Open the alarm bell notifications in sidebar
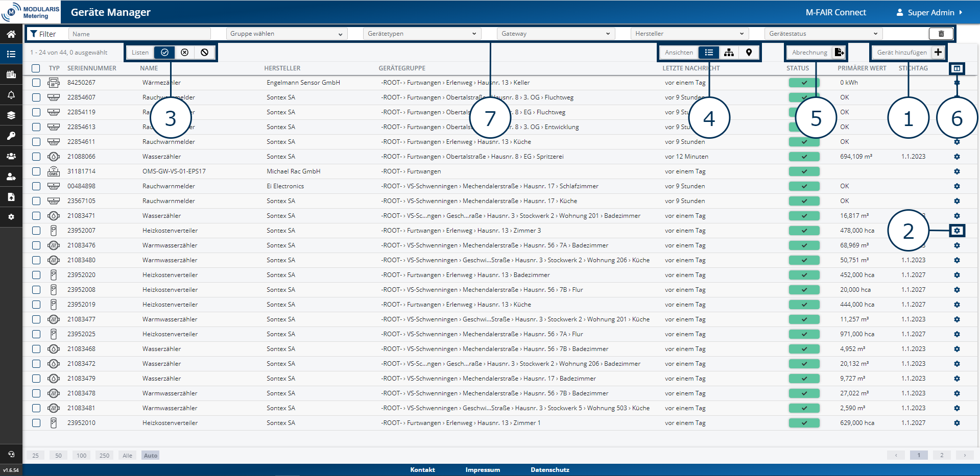 pos(11,95)
